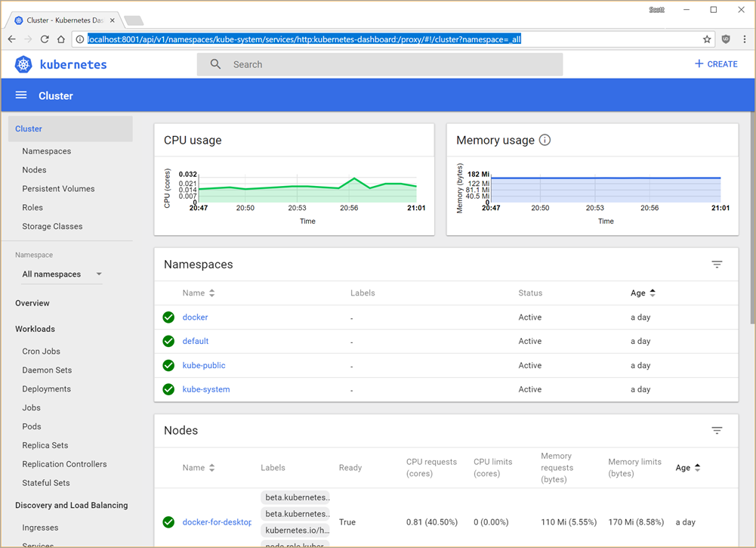Image resolution: width=756 pixels, height=548 pixels.
Task: Open Nodes in the sidebar
Action: (x=34, y=170)
